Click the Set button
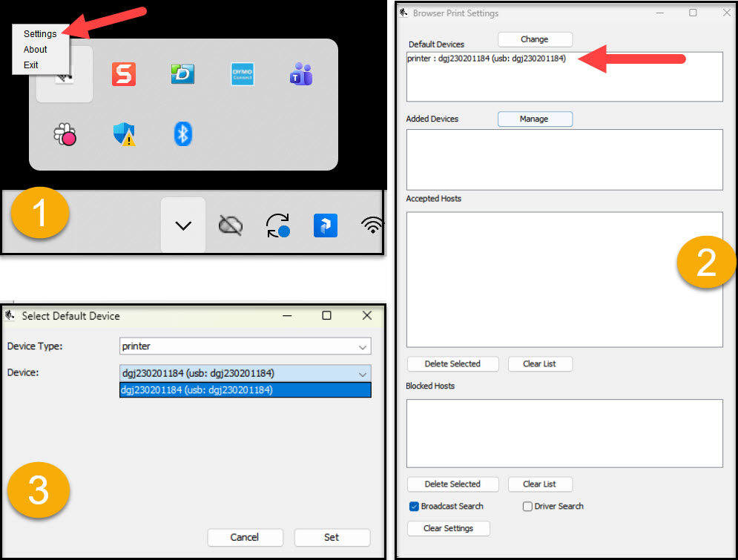738x560 pixels. click(332, 537)
